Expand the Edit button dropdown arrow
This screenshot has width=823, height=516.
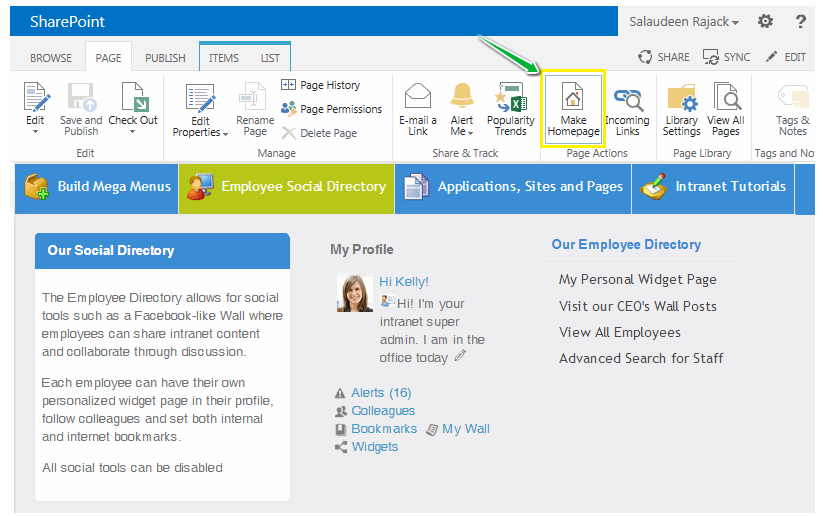pos(36,132)
